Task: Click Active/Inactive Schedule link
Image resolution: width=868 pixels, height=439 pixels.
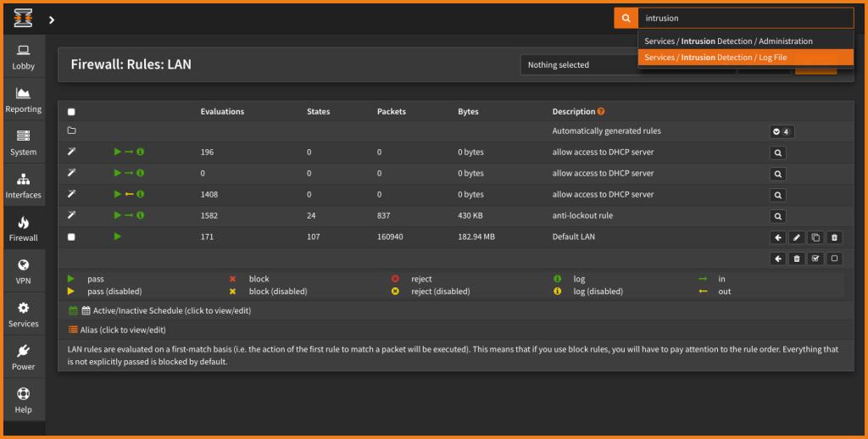Action: click(x=171, y=311)
